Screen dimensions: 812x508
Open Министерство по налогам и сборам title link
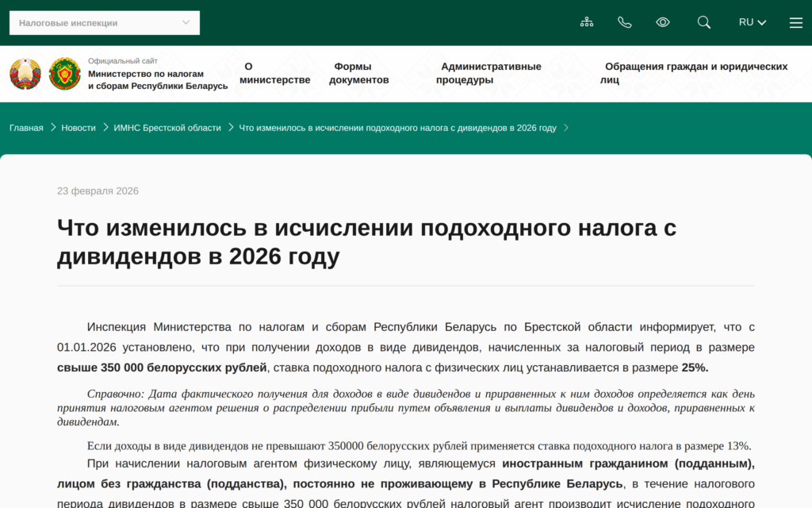tap(158, 80)
